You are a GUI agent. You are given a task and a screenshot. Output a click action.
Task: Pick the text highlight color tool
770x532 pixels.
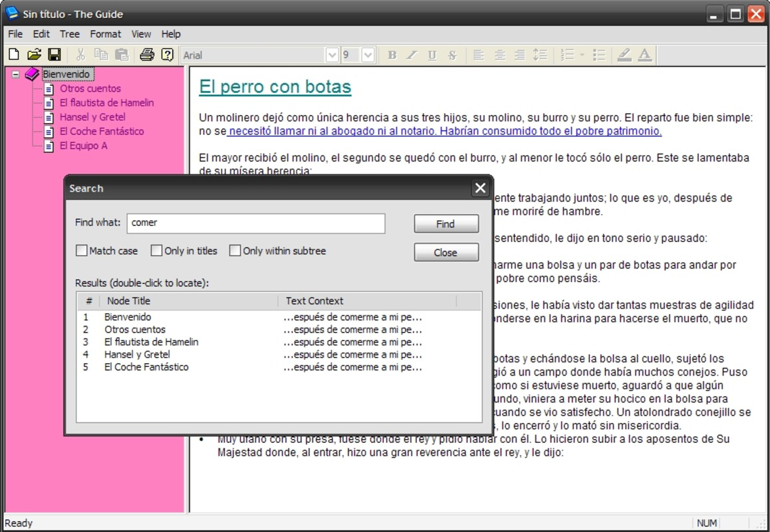coord(624,55)
